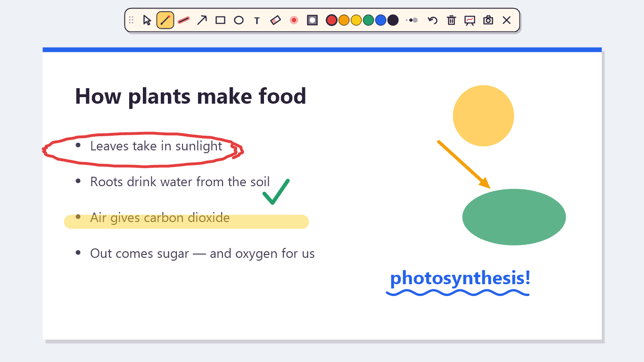The width and height of the screenshot is (644, 362).
Task: Select the dark navy color swatch
Action: click(393, 20)
